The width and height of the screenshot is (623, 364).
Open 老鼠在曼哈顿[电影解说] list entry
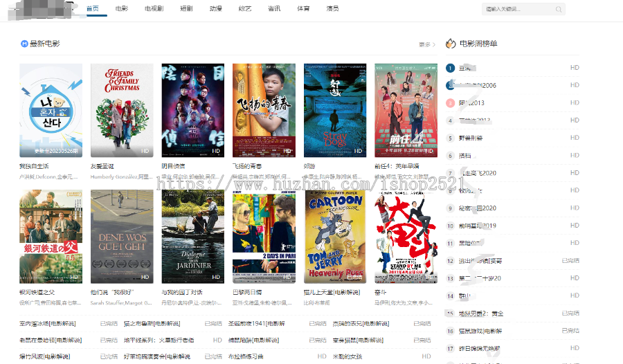pyautogui.click(x=51, y=340)
